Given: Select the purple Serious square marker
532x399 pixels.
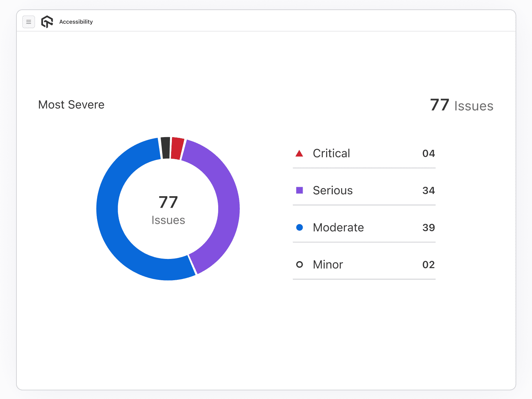Looking at the screenshot, I should (x=299, y=190).
